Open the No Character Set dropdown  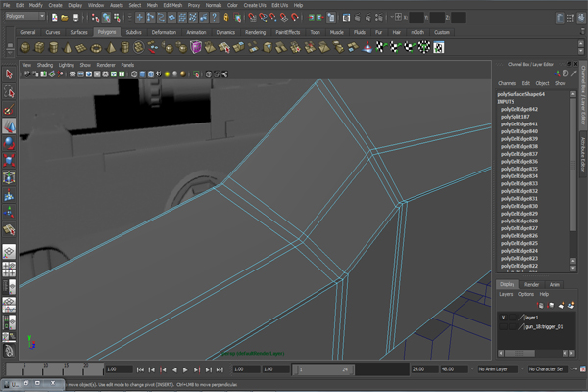click(548, 369)
